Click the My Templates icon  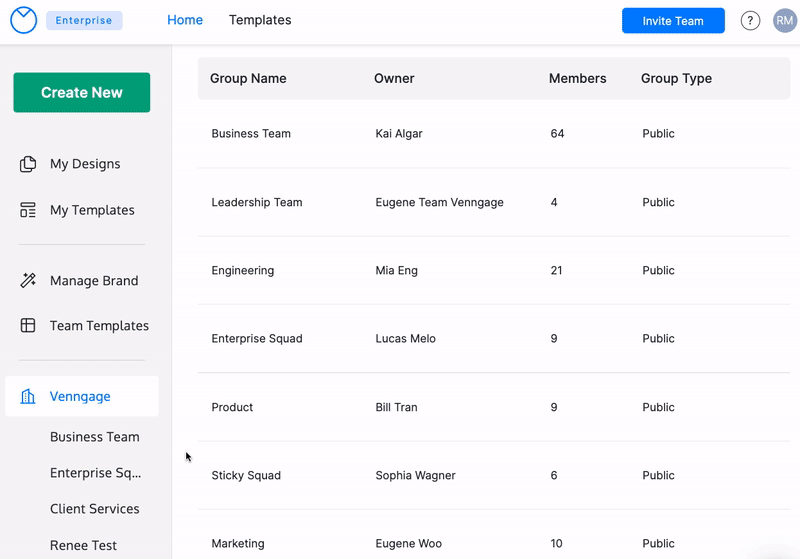tap(28, 210)
